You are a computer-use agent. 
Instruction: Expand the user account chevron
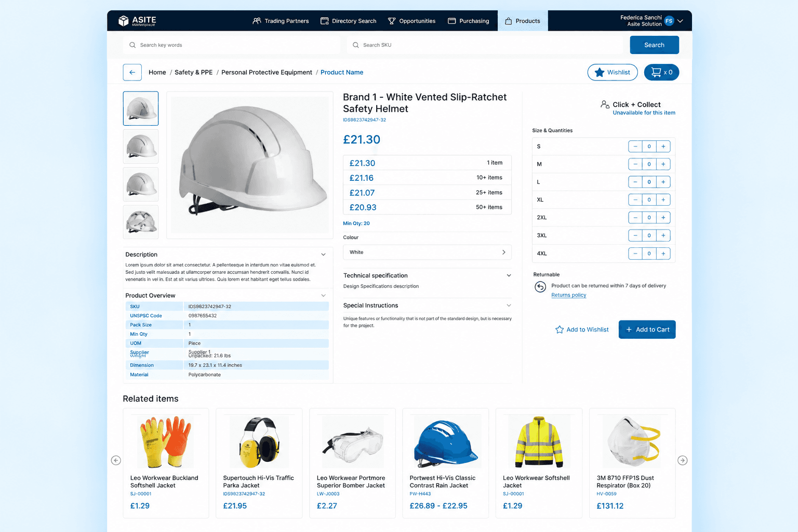coord(680,21)
